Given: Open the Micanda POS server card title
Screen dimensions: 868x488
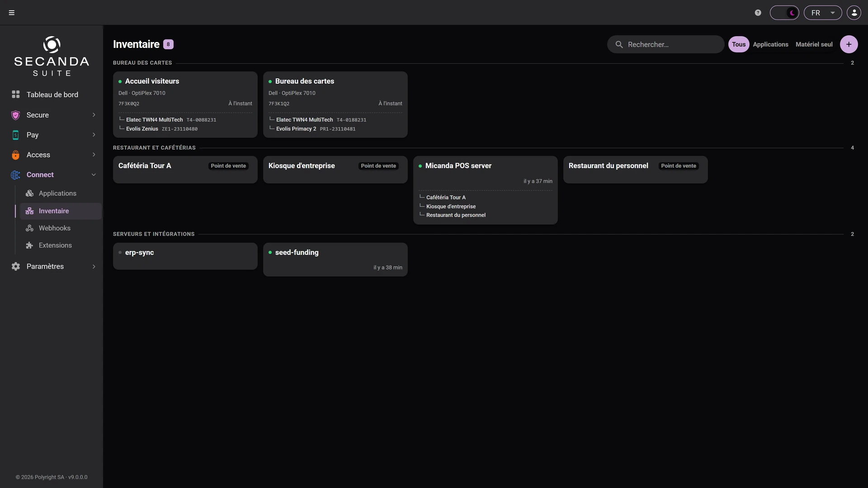Looking at the screenshot, I should [458, 166].
